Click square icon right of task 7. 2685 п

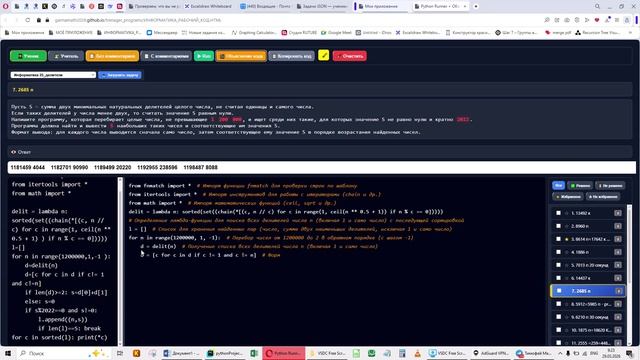tap(619, 291)
